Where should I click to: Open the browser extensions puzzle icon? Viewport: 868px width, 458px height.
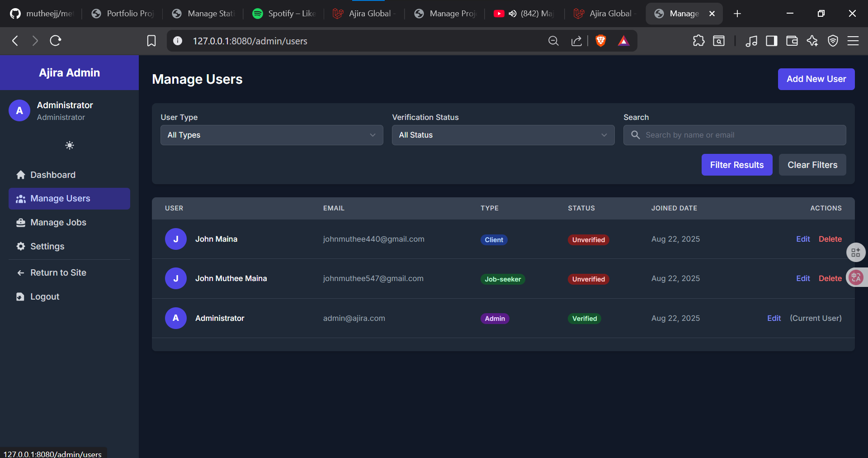coord(698,41)
